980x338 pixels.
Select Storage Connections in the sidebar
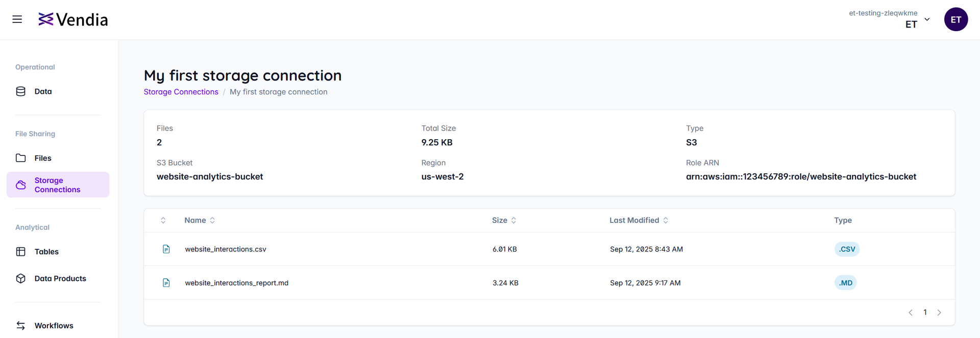point(57,185)
